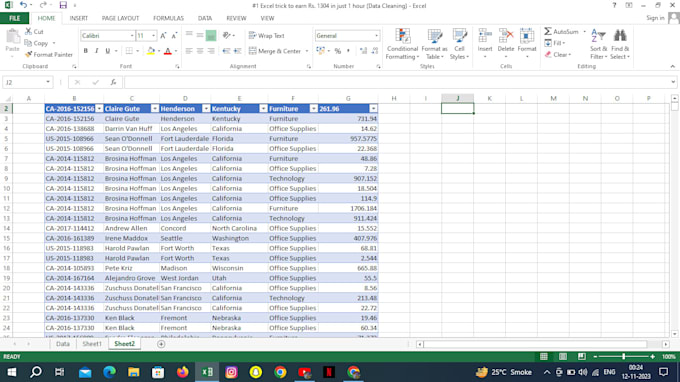Screen dimensions: 680x382
Task: Add a new sheet with the plus icon
Action: click(161, 344)
